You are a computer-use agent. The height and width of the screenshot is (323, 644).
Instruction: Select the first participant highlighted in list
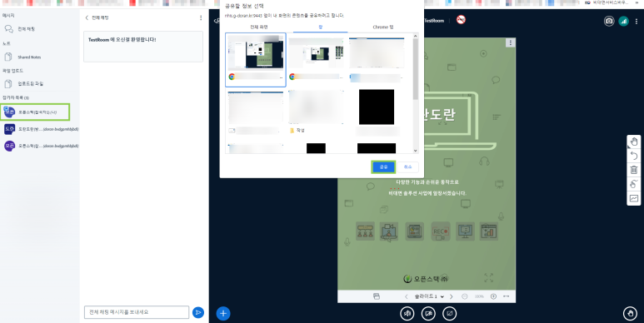[x=35, y=112]
